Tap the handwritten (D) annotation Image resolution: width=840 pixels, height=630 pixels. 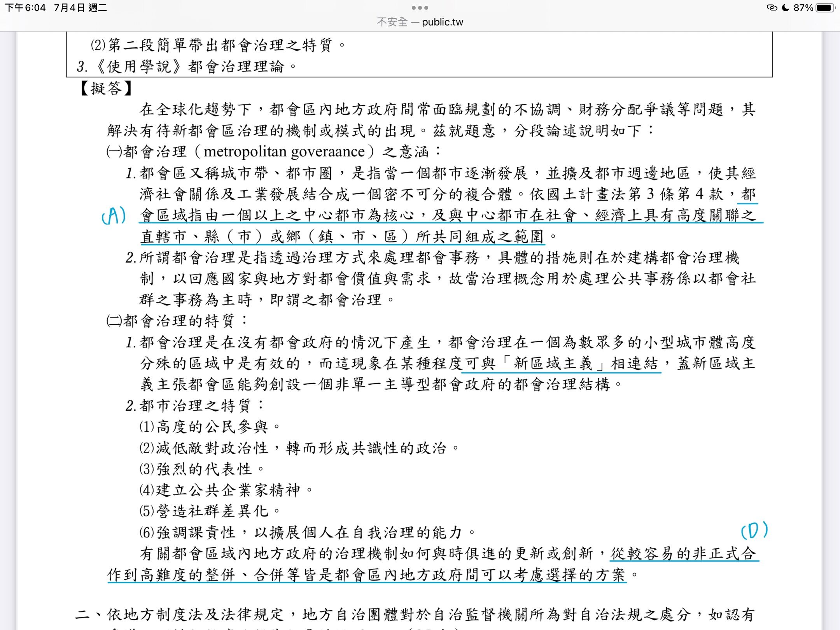(754, 530)
